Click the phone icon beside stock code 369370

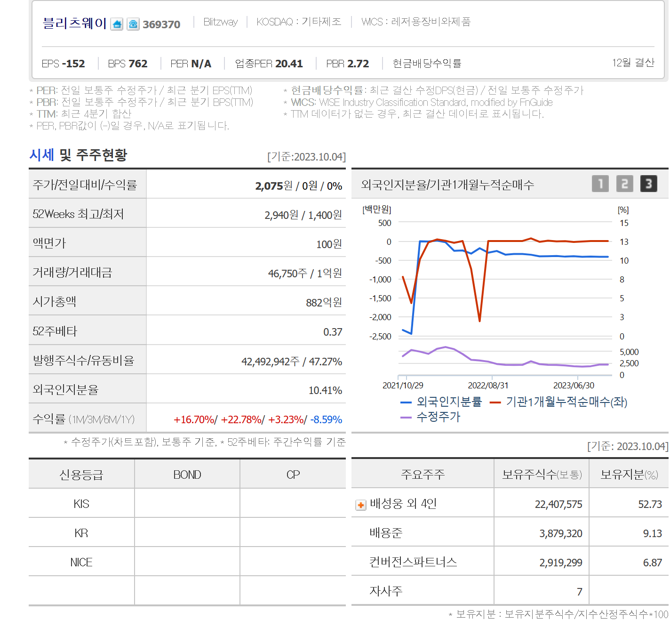click(x=133, y=24)
